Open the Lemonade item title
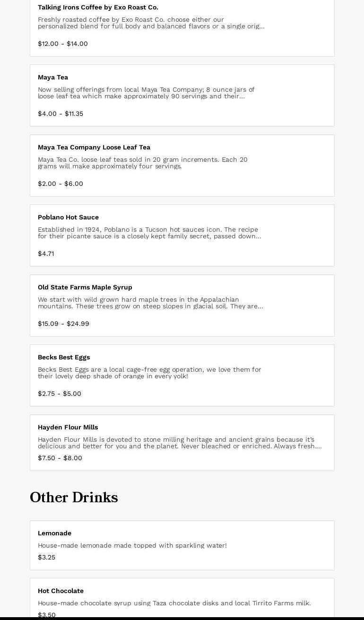Screen dimensions: 364x620 (x=54, y=533)
